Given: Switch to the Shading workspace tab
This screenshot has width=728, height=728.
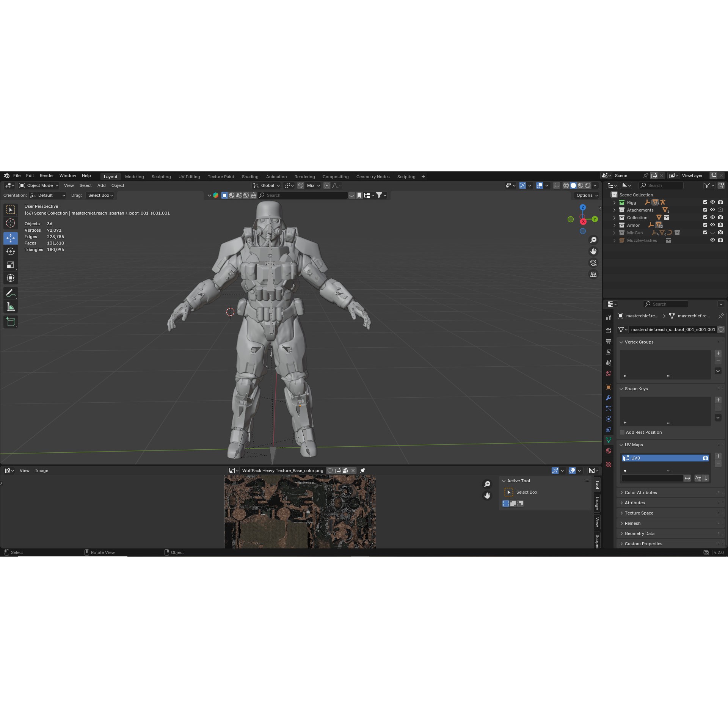Looking at the screenshot, I should point(250,177).
